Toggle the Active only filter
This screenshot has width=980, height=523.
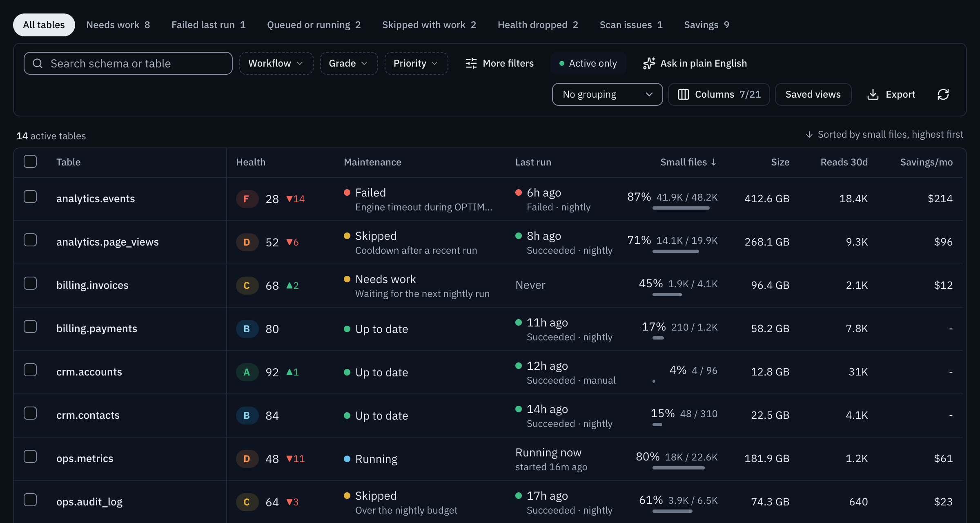click(x=588, y=63)
